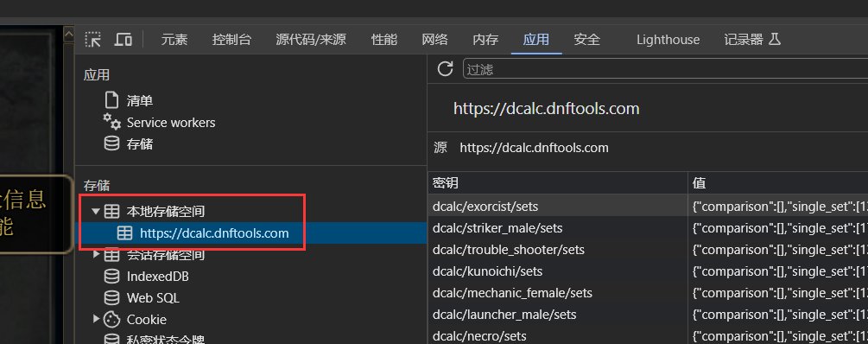Click the 本地存储空间 table icon

tap(111, 211)
